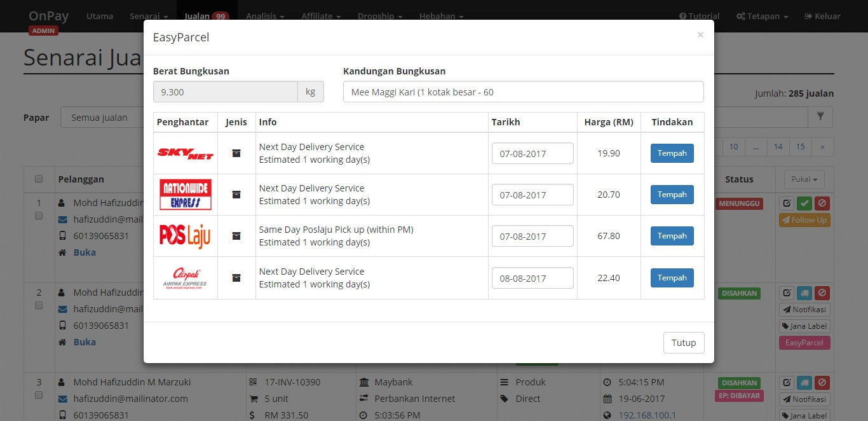
Task: Click home icon beside Buka in row 1
Action: [x=62, y=252]
